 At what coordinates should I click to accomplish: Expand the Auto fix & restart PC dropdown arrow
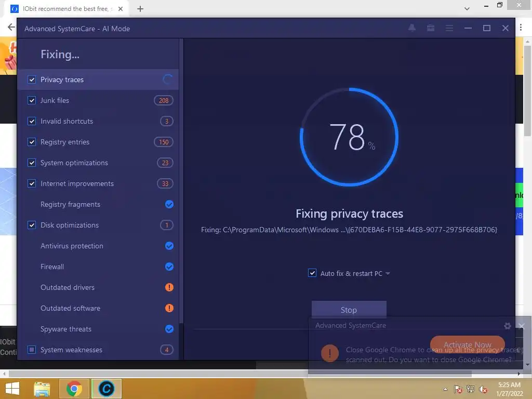[x=388, y=273]
